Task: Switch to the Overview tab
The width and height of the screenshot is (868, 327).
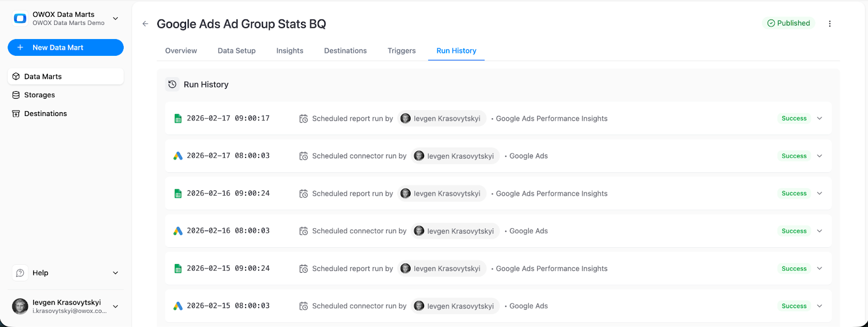Action: point(181,50)
